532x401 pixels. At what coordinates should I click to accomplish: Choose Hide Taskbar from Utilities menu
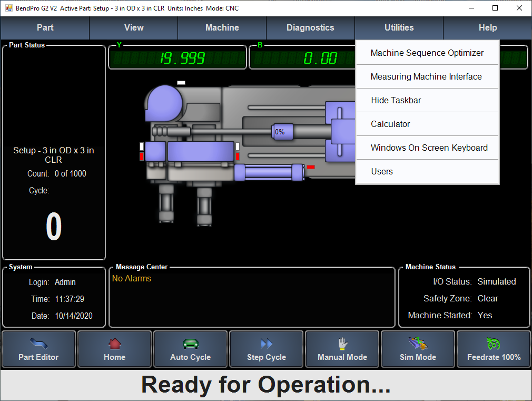[396, 100]
